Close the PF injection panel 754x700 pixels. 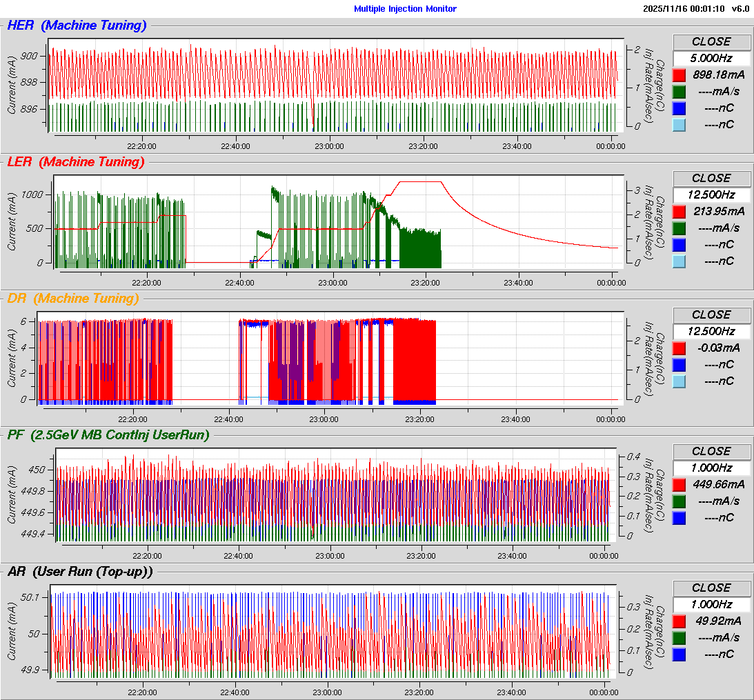tap(711, 451)
